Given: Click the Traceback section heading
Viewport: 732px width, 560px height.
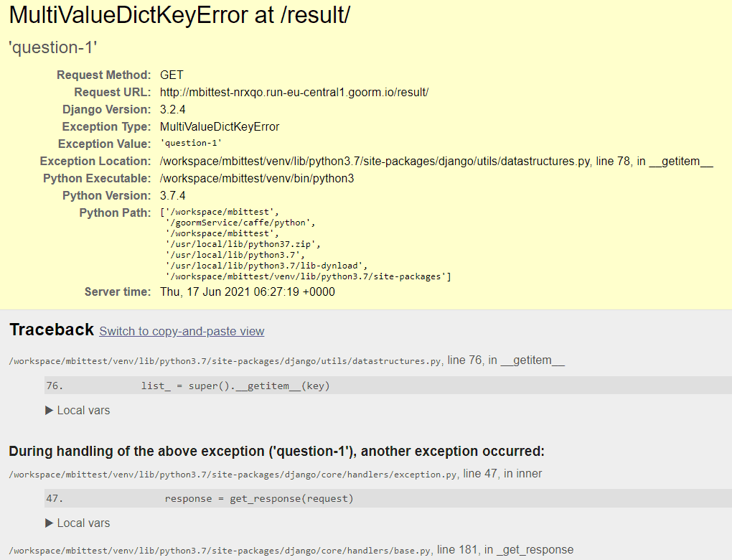Looking at the screenshot, I should pos(52,330).
